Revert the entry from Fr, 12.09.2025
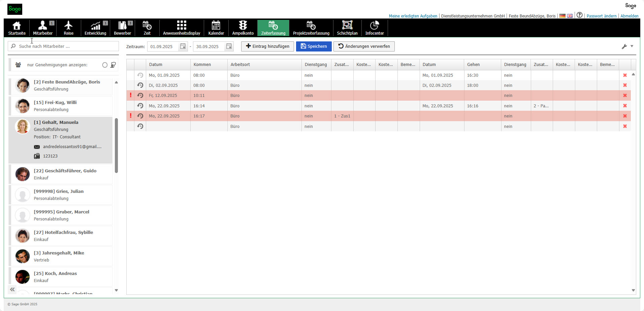This screenshot has width=644, height=311. click(140, 96)
